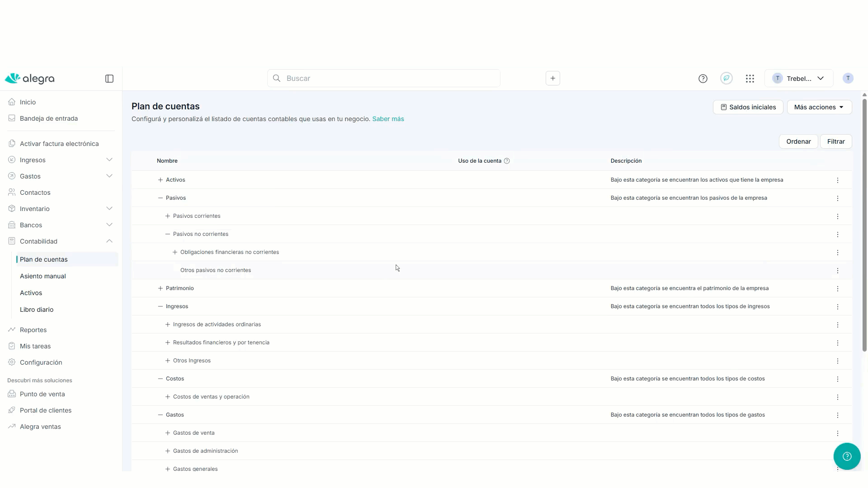Image resolution: width=868 pixels, height=488 pixels.
Task: Click the Ordenar button
Action: 798,141
